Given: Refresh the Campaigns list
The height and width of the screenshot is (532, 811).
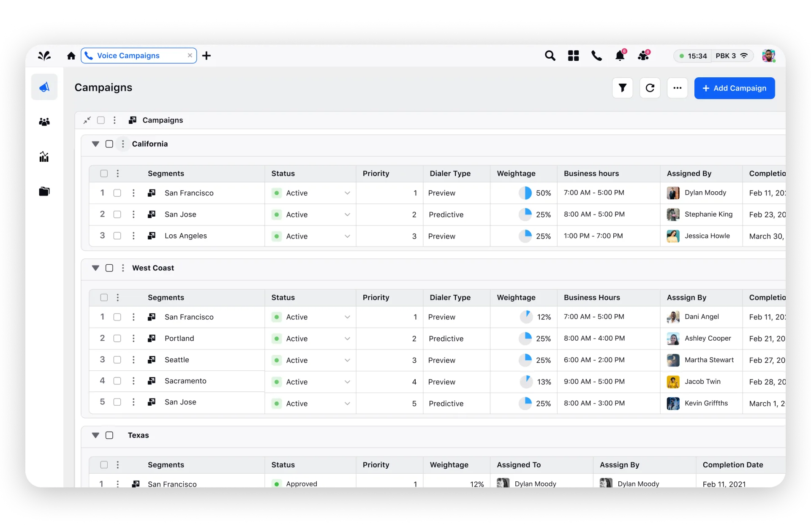Looking at the screenshot, I should [650, 88].
